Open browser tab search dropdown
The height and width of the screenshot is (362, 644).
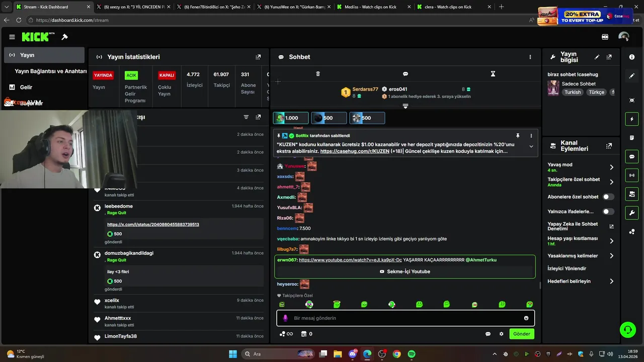(7, 7)
